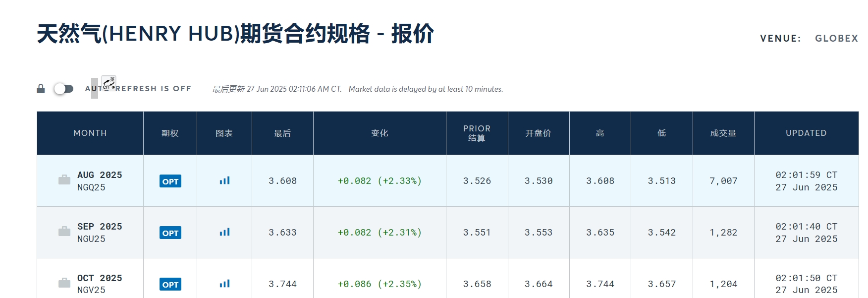This screenshot has height=298, width=868.
Task: Click the 期权 column header
Action: point(170,133)
